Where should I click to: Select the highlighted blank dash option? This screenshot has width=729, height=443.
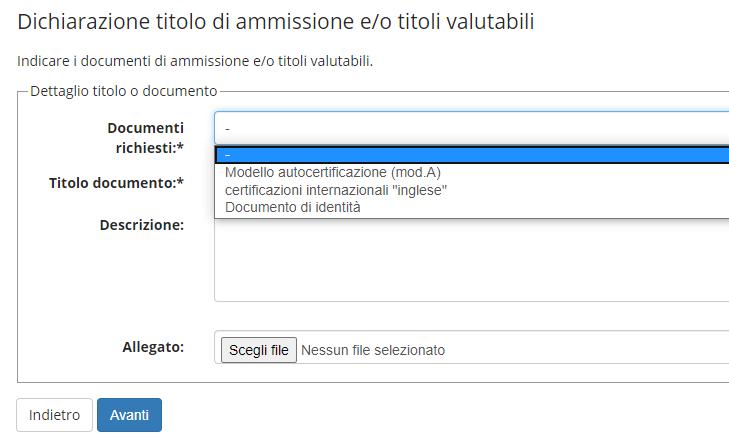point(470,154)
